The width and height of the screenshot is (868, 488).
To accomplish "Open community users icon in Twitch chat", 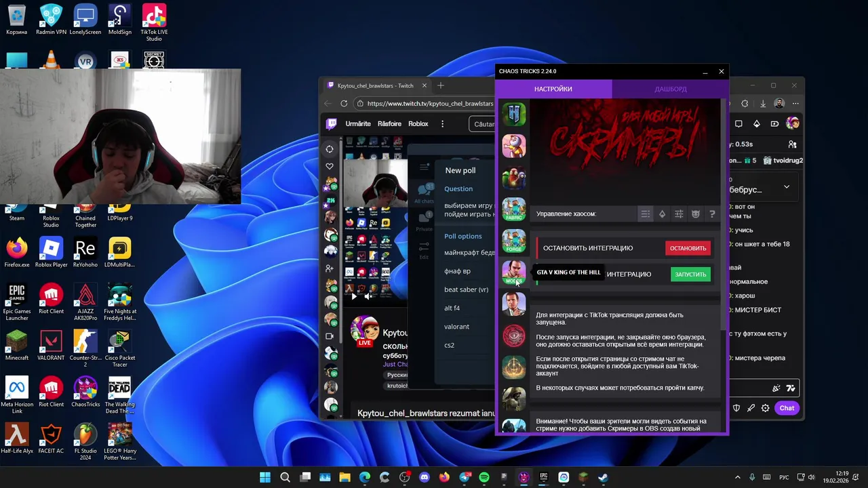I will (792, 144).
